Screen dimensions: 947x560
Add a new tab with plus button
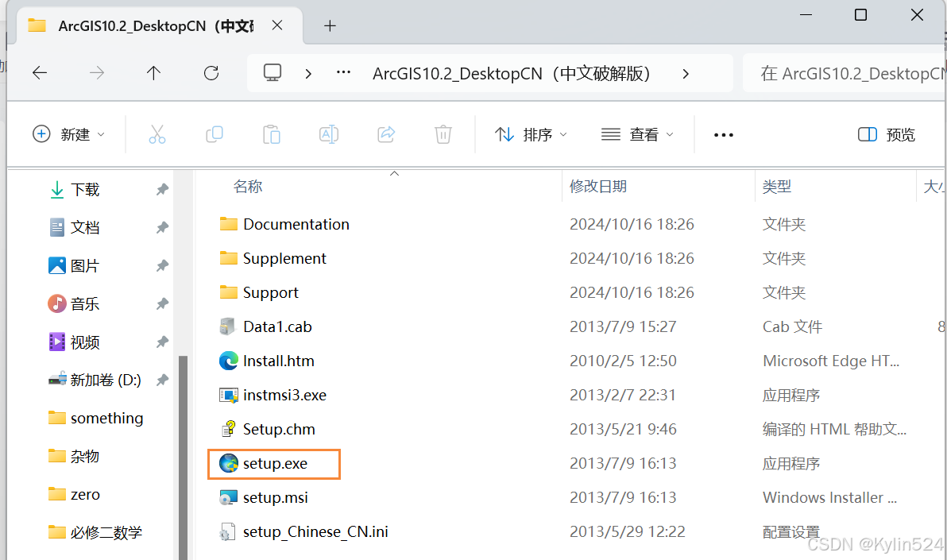pos(330,25)
